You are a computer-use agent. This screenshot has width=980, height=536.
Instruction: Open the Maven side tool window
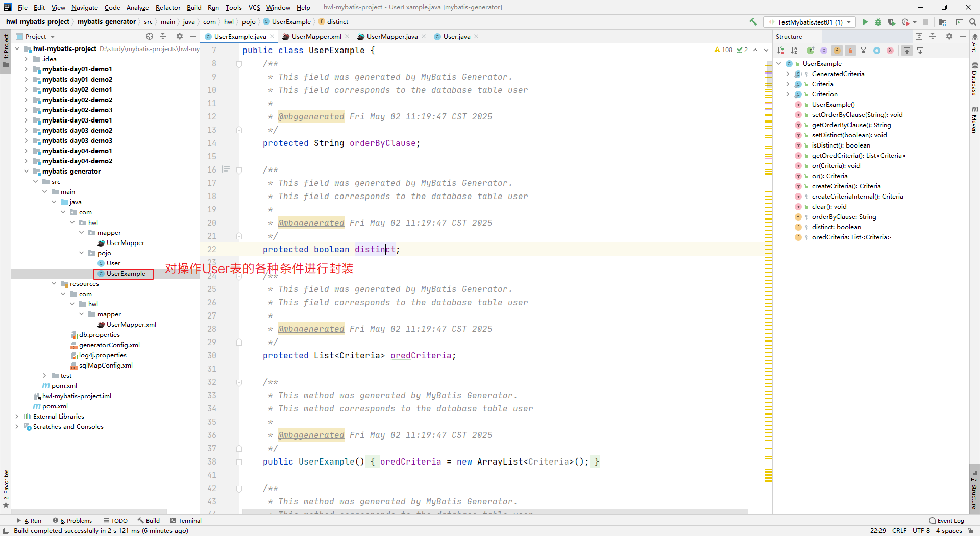pos(974,119)
